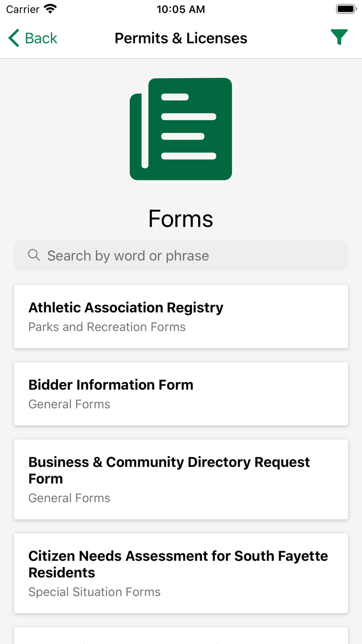Tap the back chevron arrow
The height and width of the screenshot is (644, 362).
13,37
